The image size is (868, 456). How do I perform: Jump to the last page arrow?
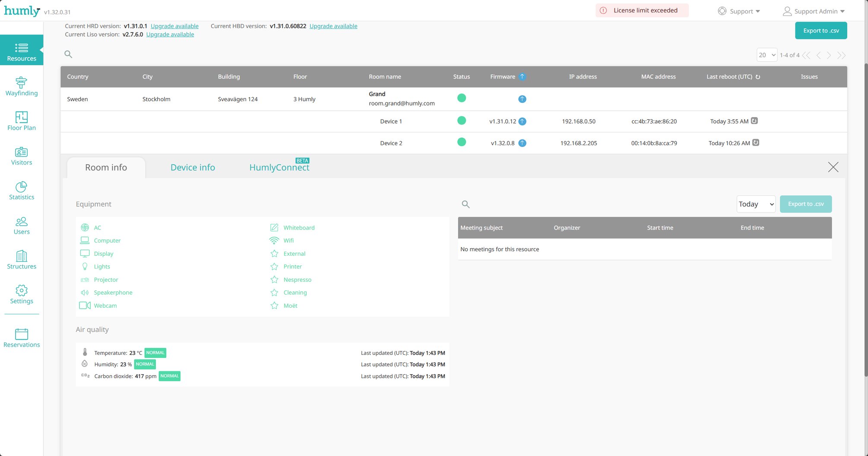point(841,55)
